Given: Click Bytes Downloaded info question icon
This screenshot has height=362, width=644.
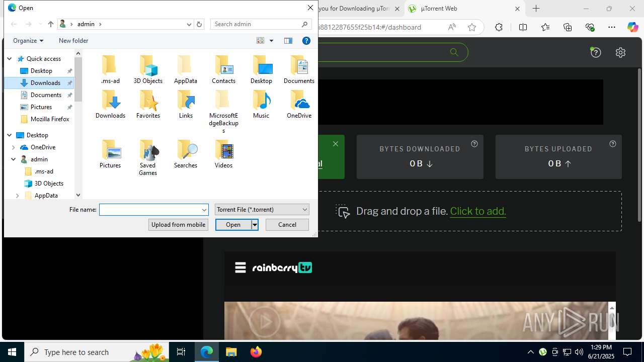Looking at the screenshot, I should tap(474, 144).
